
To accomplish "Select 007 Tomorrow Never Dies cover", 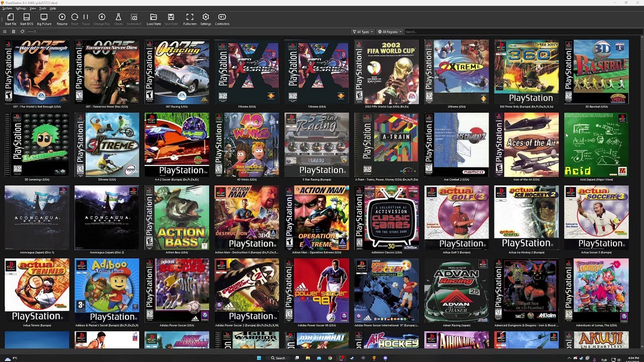I will pyautogui.click(x=107, y=72).
